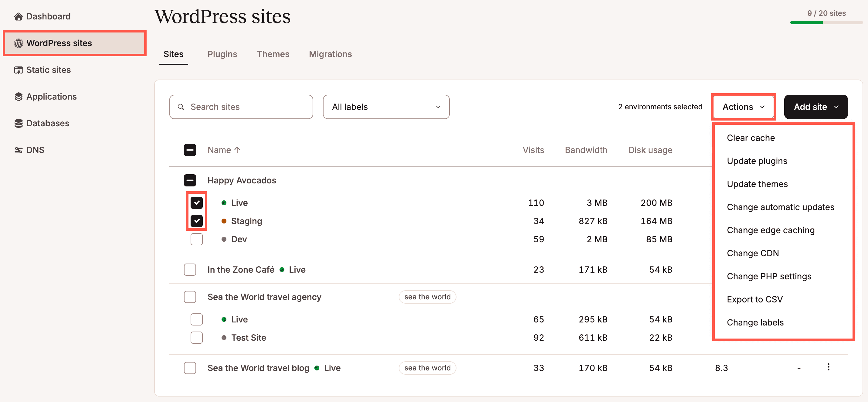Screen dimensions: 868x402
Task: Click the DNS icon in sidebar
Action: point(19,150)
